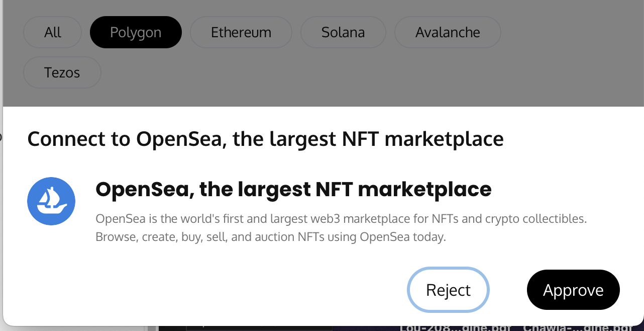The height and width of the screenshot is (331, 644).
Task: Choose the Polygon network filter
Action: [136, 32]
